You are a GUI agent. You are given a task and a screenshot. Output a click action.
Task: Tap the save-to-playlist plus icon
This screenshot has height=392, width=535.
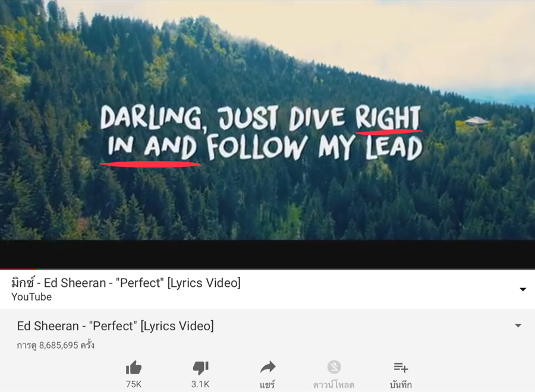(401, 367)
